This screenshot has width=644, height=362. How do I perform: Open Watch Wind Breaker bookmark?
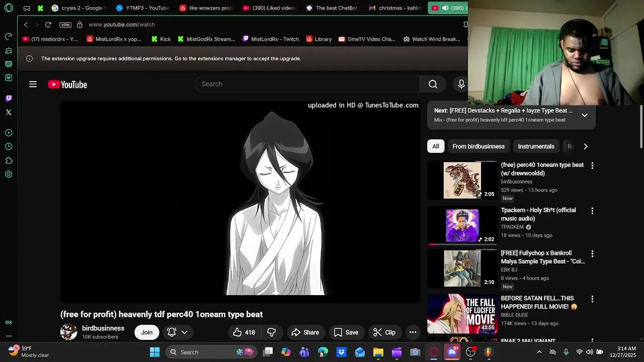(432, 39)
